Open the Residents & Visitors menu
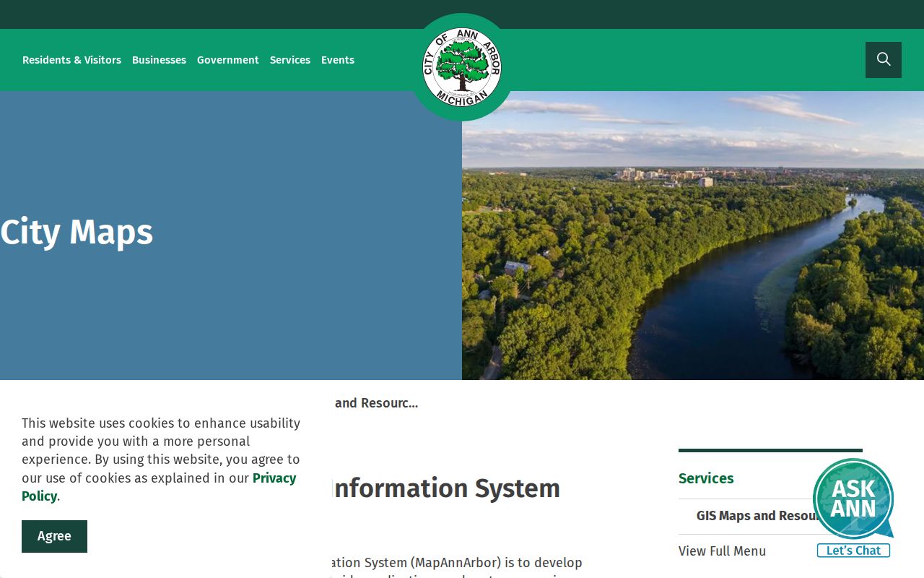 pyautogui.click(x=71, y=60)
